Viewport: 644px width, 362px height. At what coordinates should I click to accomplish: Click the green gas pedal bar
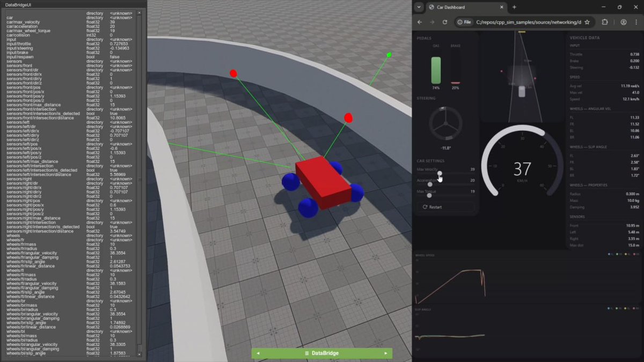[436, 70]
